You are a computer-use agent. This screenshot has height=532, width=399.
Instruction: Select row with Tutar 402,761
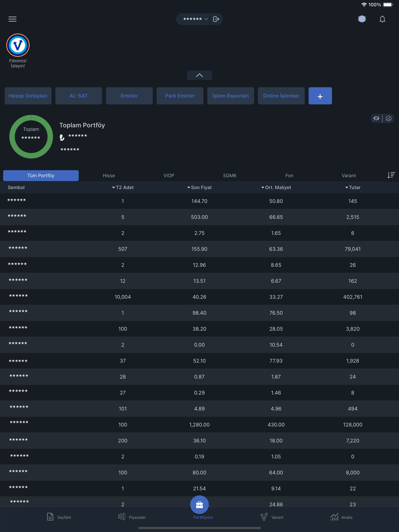pyautogui.click(x=199, y=297)
